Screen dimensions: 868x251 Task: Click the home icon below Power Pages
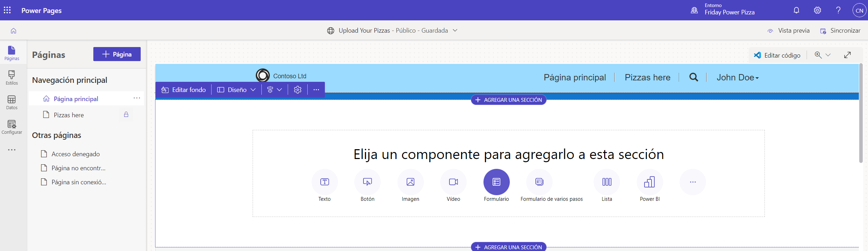point(13,31)
